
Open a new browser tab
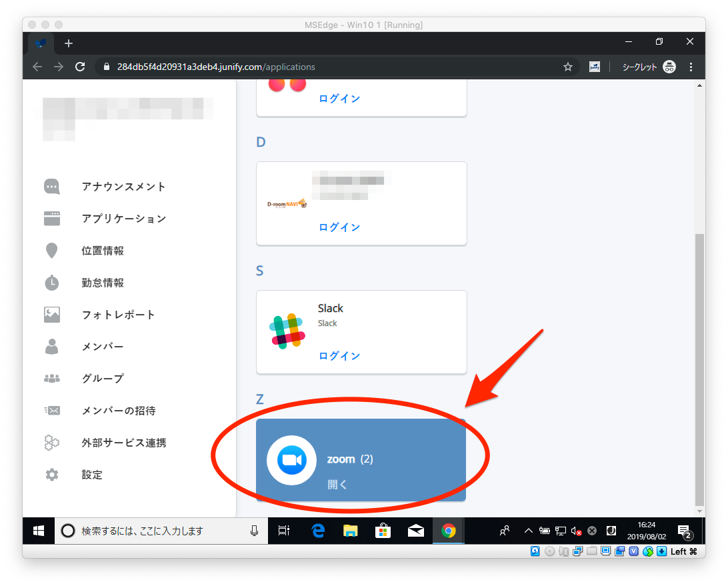click(x=69, y=43)
